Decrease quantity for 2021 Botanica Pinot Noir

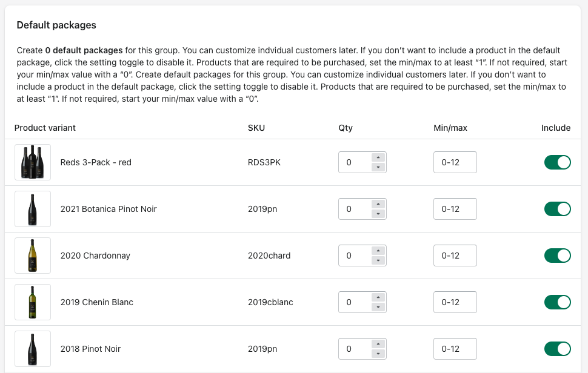tap(378, 214)
